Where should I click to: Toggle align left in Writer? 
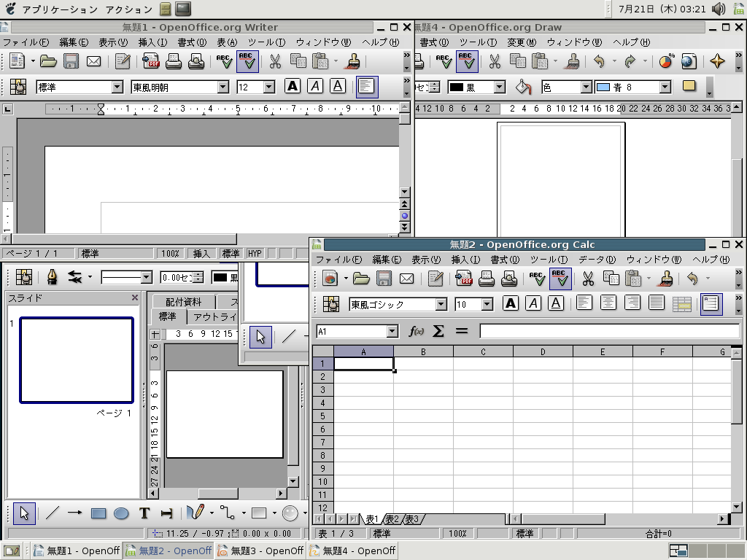[x=367, y=87]
